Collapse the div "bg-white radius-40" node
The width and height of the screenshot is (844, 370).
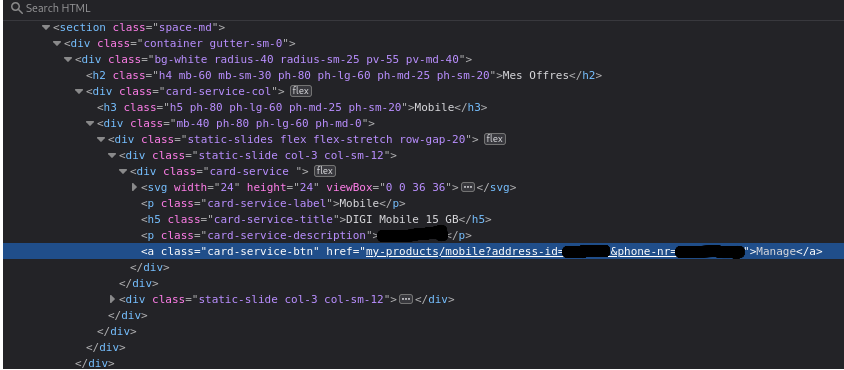coord(68,60)
